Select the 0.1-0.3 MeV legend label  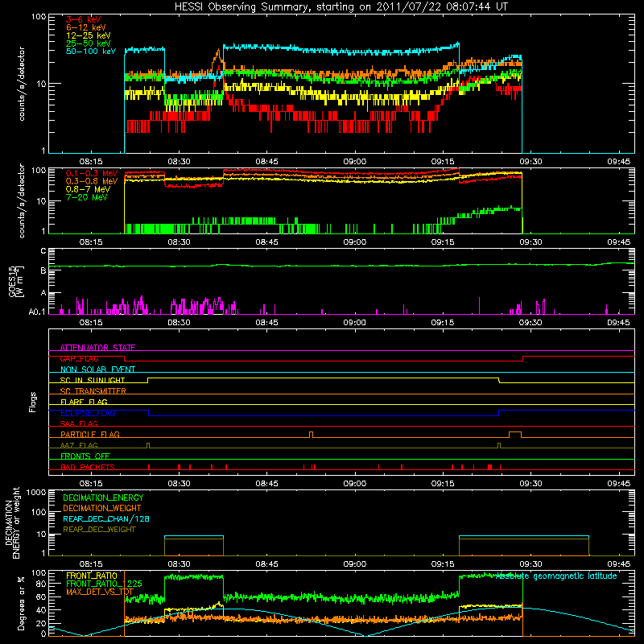(x=92, y=173)
